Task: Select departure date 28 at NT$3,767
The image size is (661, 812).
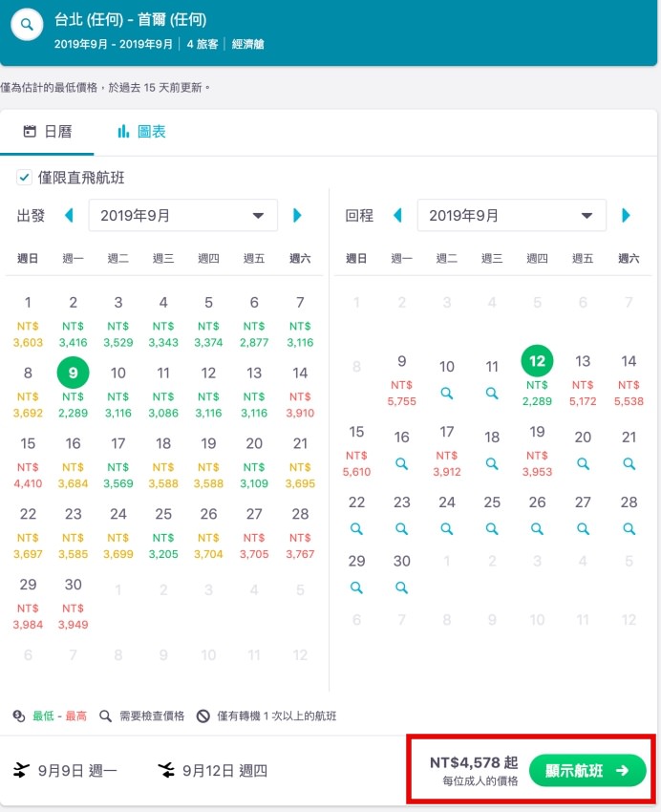Action: coord(300,532)
